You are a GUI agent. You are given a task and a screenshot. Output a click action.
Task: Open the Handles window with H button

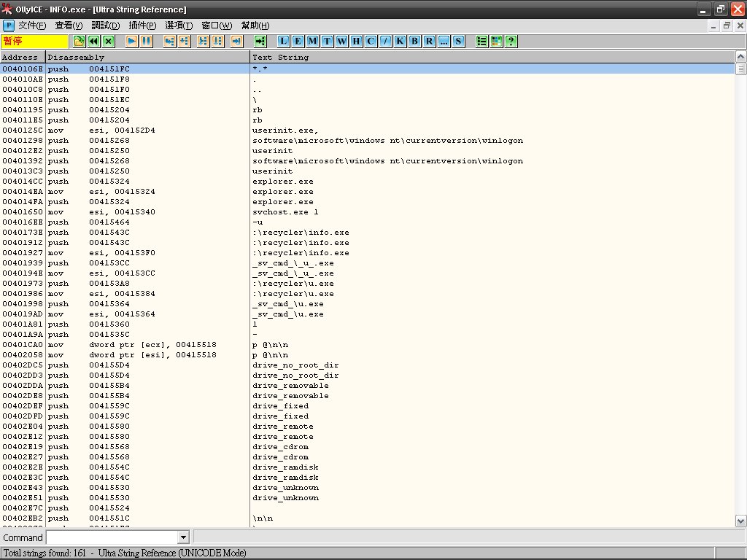[x=356, y=42]
